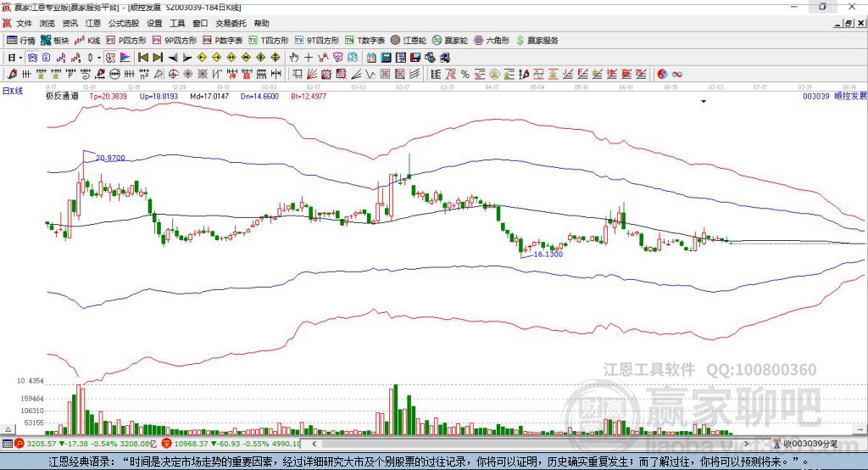Screen dimensions: 868x470
Task: Select the percent % retracement tool
Action: 465,75
